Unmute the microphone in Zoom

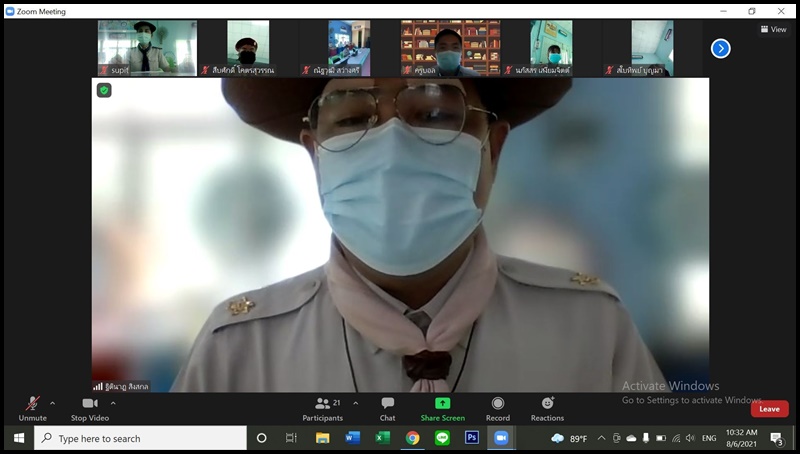click(33, 409)
